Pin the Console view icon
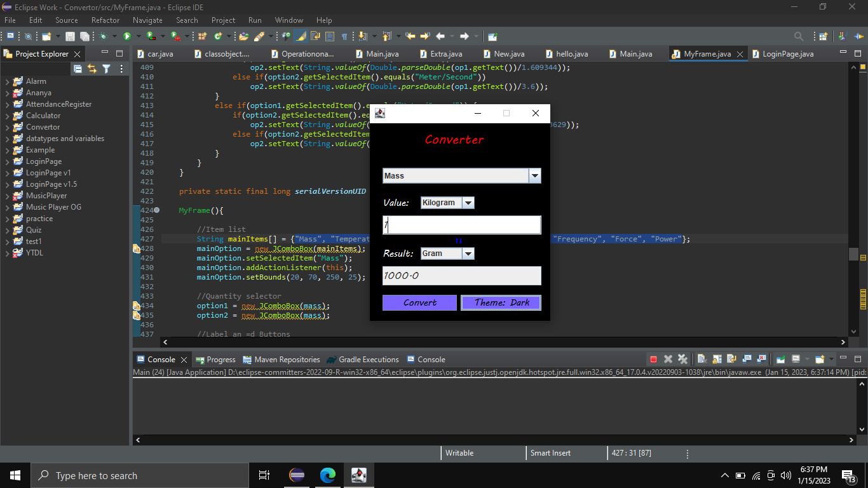The width and height of the screenshot is (868, 488). 781,359
